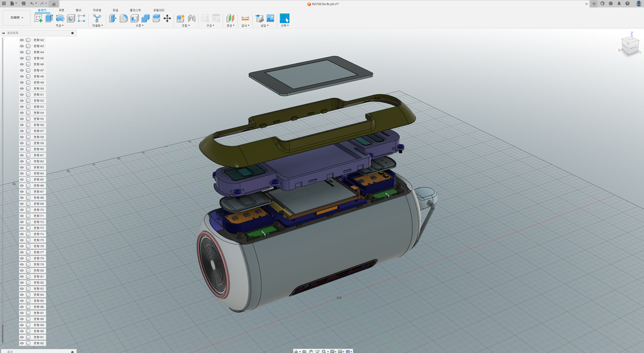Viewport: 644px width, 353px height.
Task: Open the job status clock icon
Action: tap(611, 4)
